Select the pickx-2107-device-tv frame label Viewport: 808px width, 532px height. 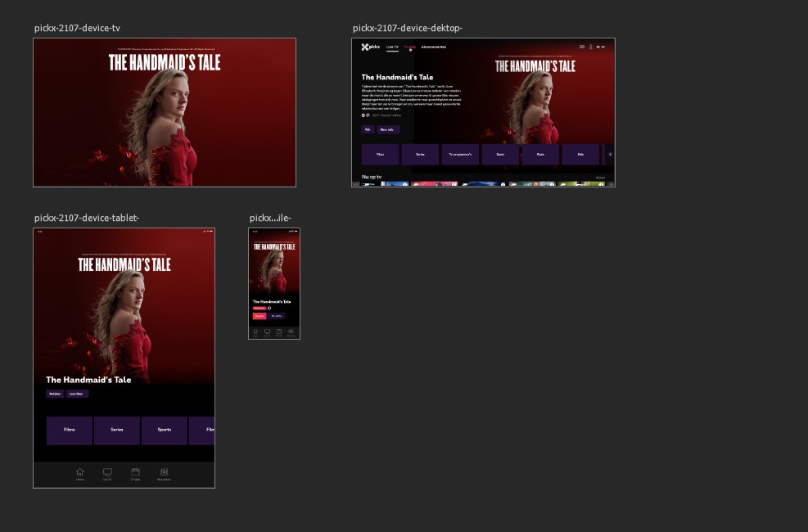77,29
